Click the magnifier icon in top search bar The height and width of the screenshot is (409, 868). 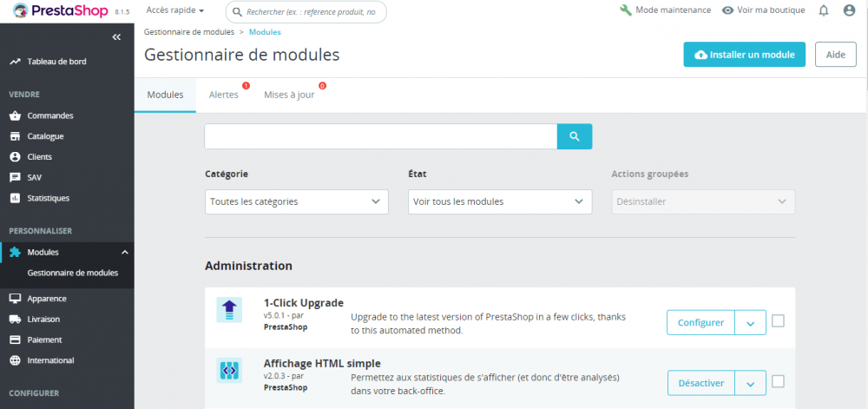(x=237, y=11)
